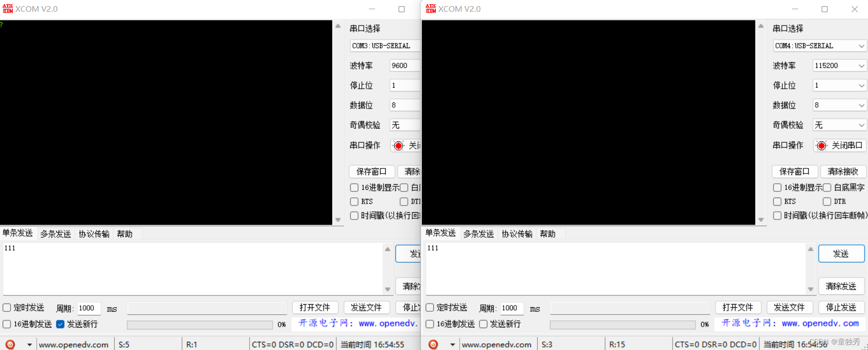Screen dimensions: 868x350
Task: Open parity 无 dropdown in right window
Action: click(839, 125)
